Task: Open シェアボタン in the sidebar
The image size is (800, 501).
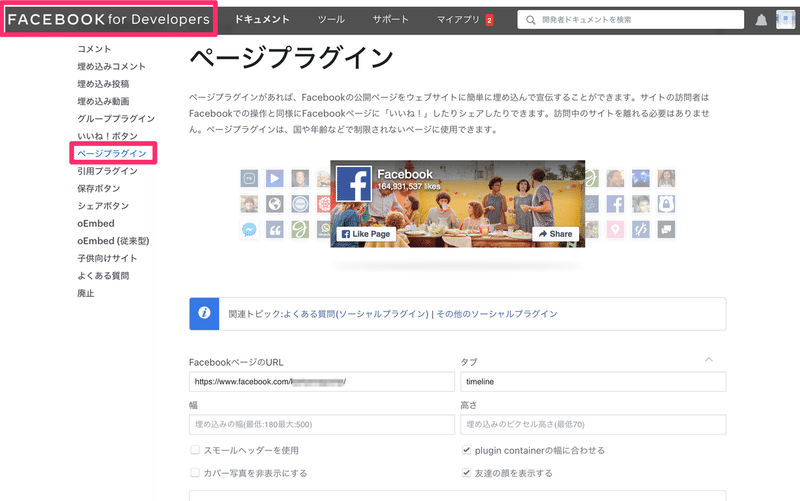Action: point(103,206)
